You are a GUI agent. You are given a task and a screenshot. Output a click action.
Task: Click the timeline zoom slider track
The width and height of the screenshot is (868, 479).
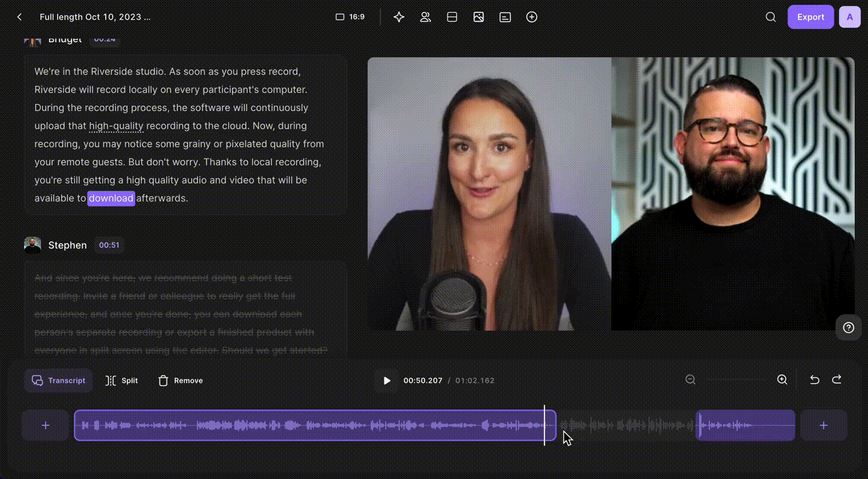point(736,380)
